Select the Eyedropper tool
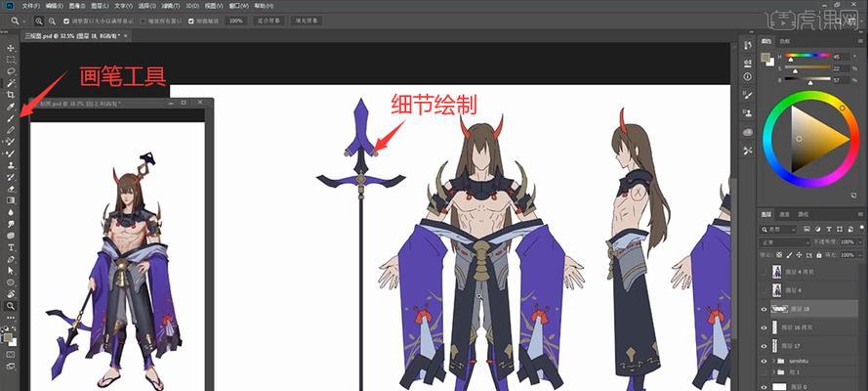The height and width of the screenshot is (391, 868). pyautogui.click(x=11, y=107)
